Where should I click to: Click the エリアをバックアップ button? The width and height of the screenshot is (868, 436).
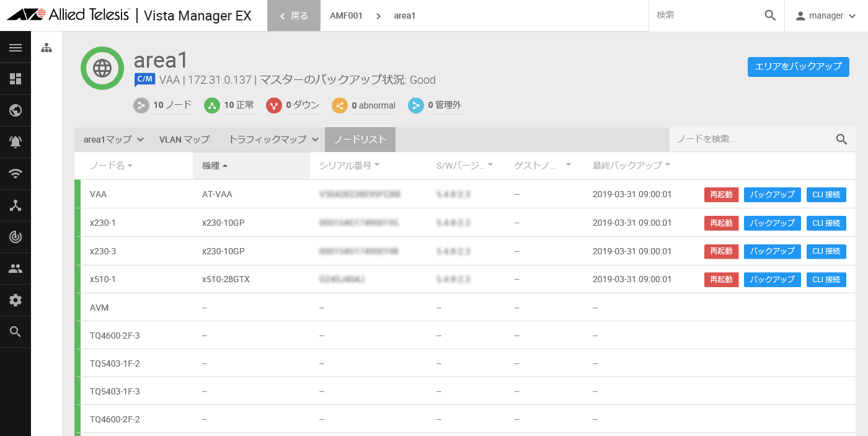pyautogui.click(x=799, y=66)
